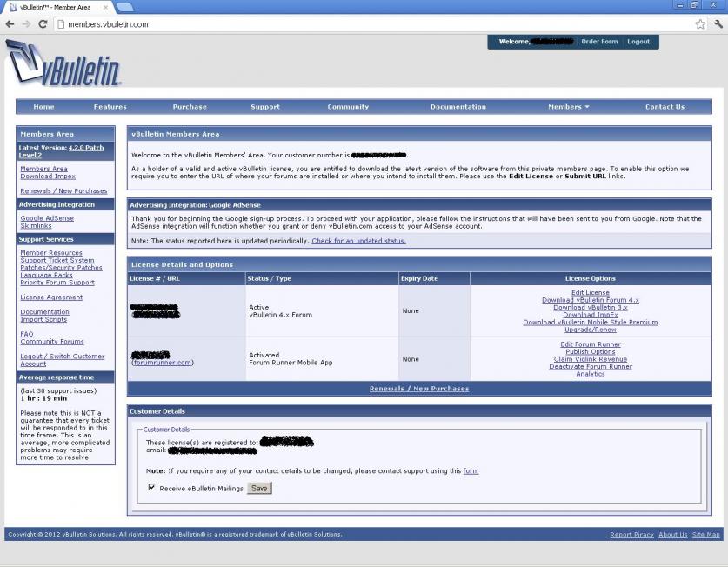Screen dimensions: 728x567
Task: Click About Us footer link
Action: coord(672,535)
